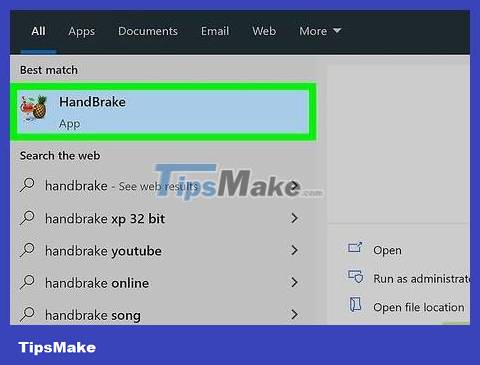Click search magnifier icon beside handbrake youtube
This screenshot has height=365, width=480.
[27, 250]
